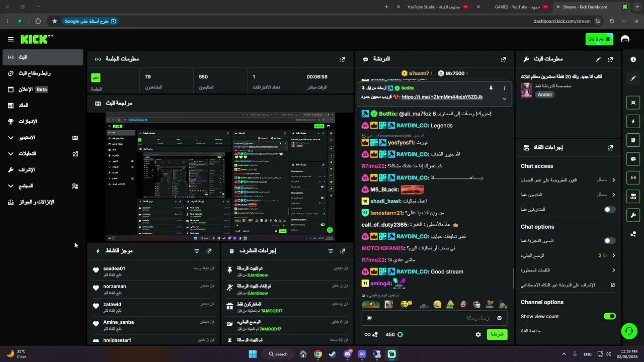Image resolution: width=644 pixels, height=362 pixels.
Task: Open chat settings gear icon
Action: coord(478,334)
